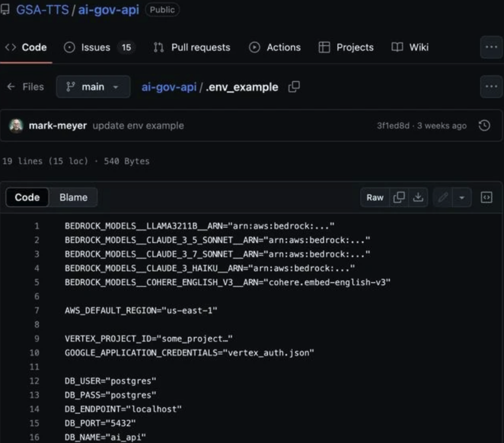Image resolution: width=504 pixels, height=443 pixels.
Task: Click the Actions play icon
Action: tap(254, 47)
